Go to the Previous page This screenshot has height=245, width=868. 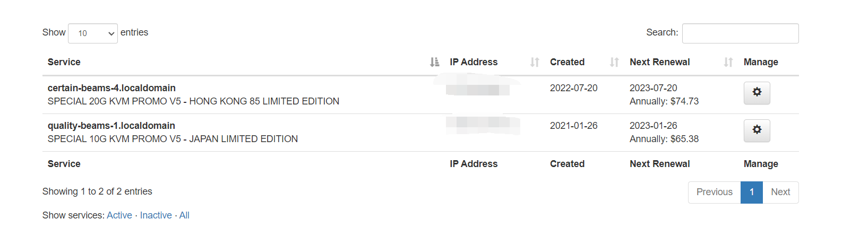pyautogui.click(x=714, y=192)
